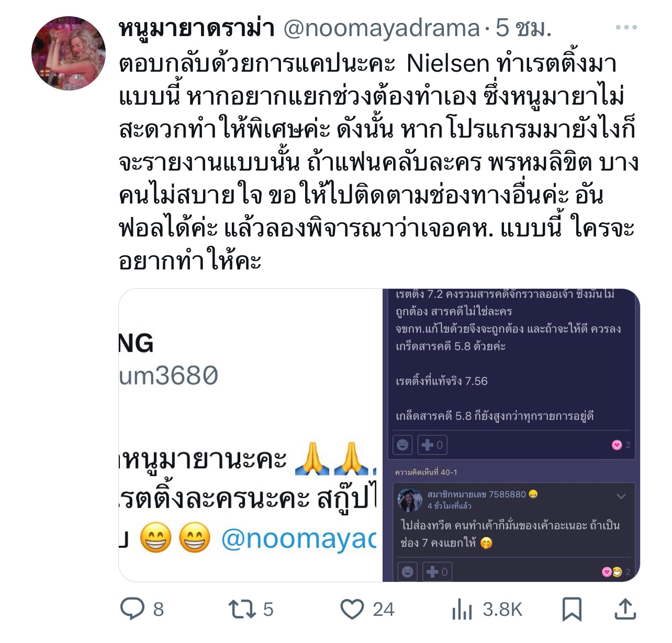Share the tweet via share icon
The height and width of the screenshot is (643, 672).
(x=625, y=609)
